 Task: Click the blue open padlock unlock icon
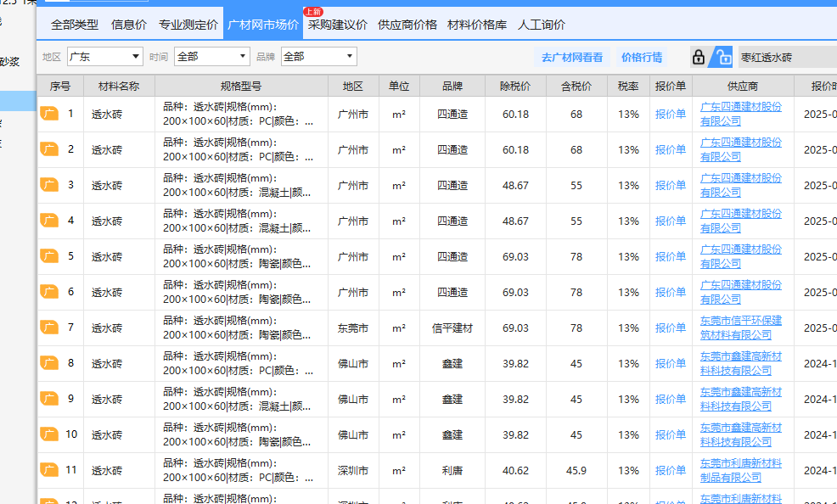coord(722,57)
